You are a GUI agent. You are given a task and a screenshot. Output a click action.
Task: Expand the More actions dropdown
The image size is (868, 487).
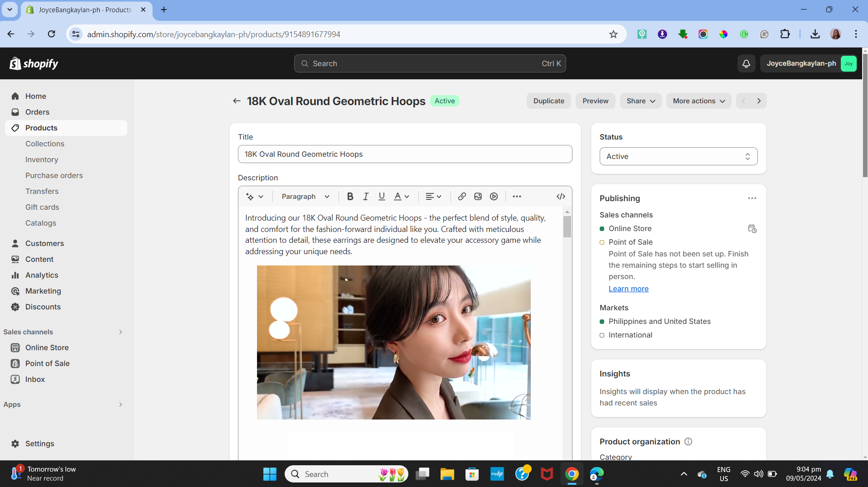pyautogui.click(x=698, y=101)
